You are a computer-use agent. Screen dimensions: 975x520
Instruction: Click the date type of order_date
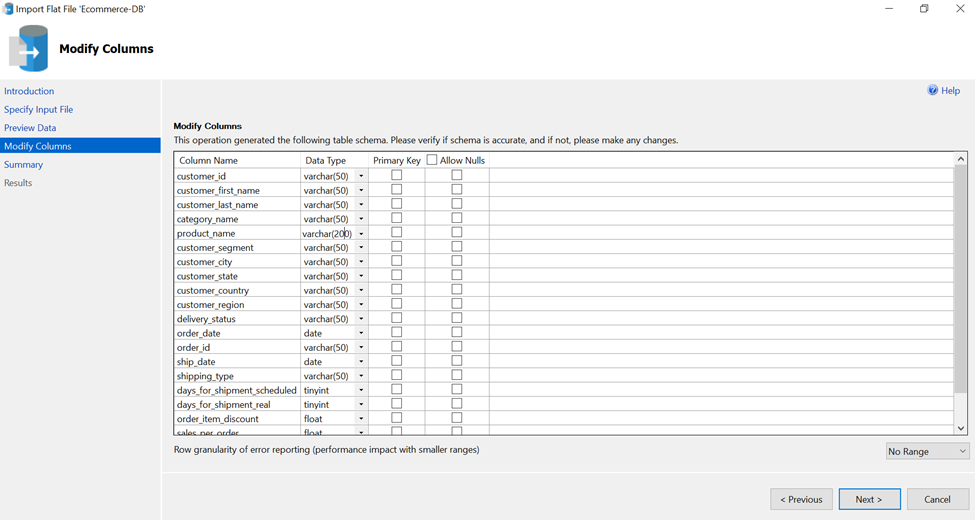tap(313, 333)
